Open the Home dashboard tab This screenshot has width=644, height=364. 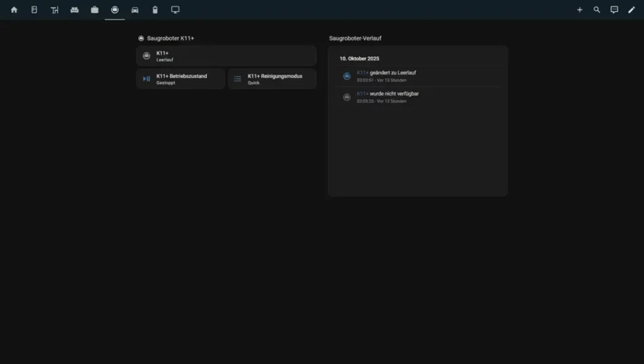tap(14, 10)
